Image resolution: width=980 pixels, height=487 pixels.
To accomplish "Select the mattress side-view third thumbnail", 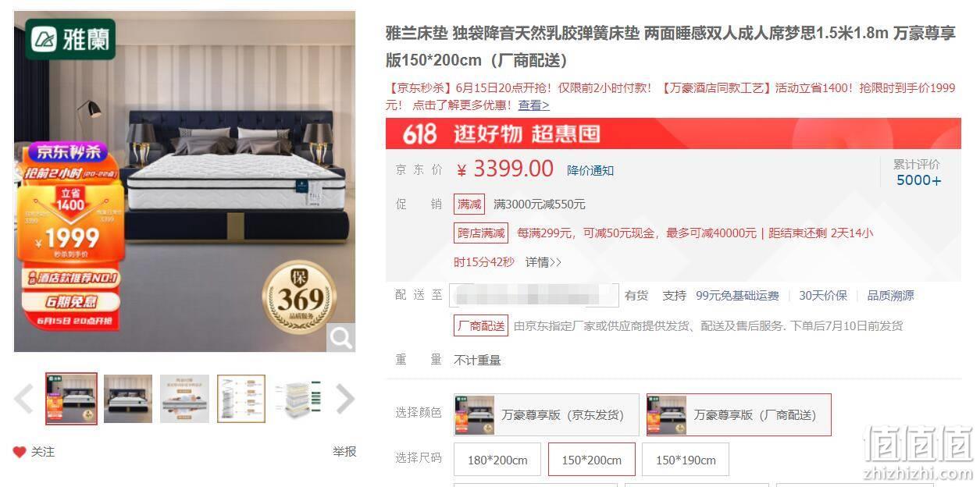I will (185, 399).
